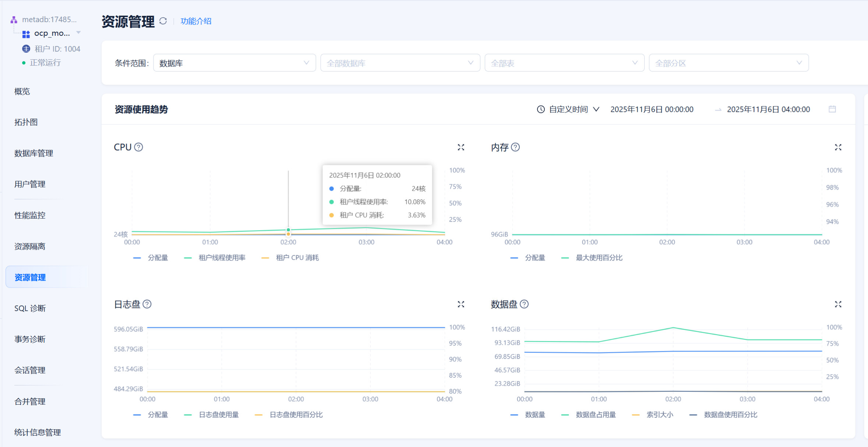
Task: Expand the 数据盘 chart to fullscreen
Action: click(838, 304)
